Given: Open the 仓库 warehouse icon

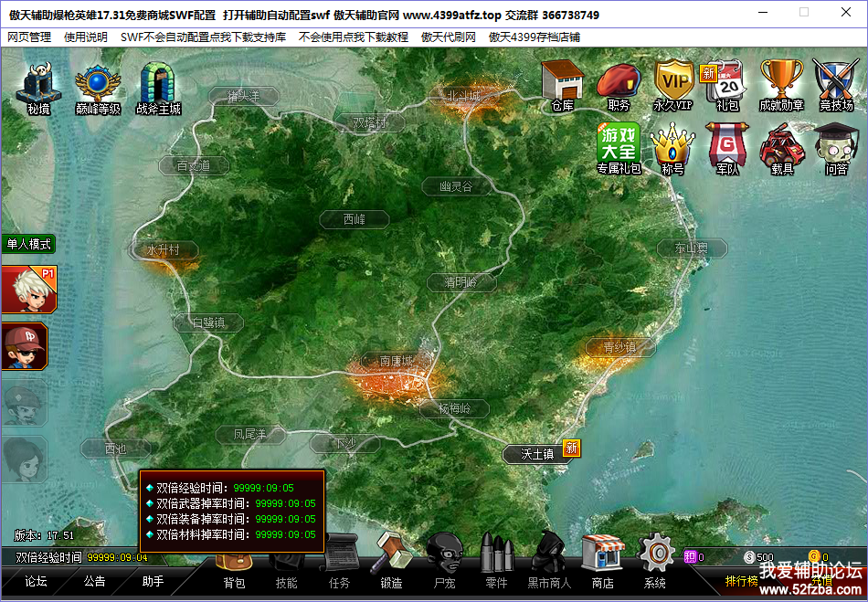Looking at the screenshot, I should pyautogui.click(x=562, y=82).
